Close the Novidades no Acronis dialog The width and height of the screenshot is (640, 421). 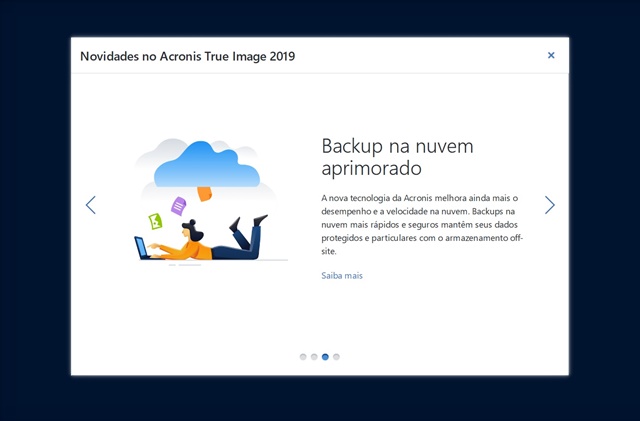(x=551, y=55)
